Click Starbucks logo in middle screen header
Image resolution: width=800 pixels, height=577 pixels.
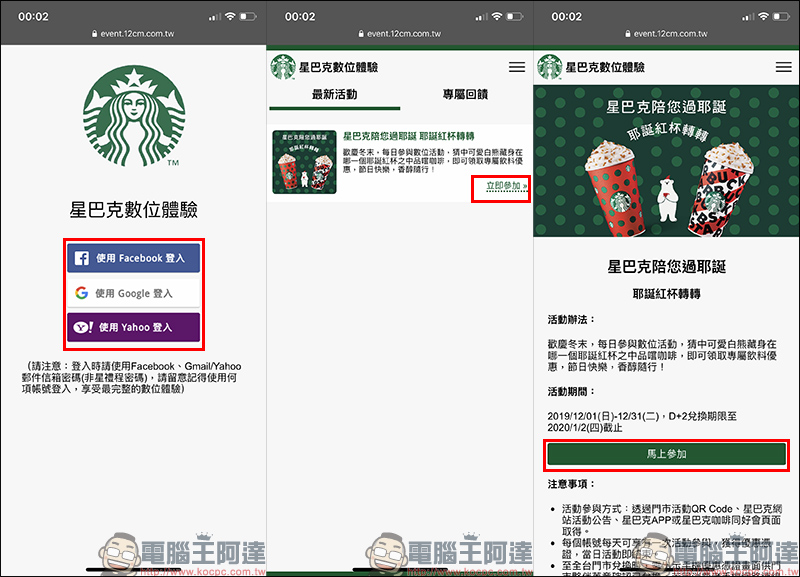click(x=283, y=67)
